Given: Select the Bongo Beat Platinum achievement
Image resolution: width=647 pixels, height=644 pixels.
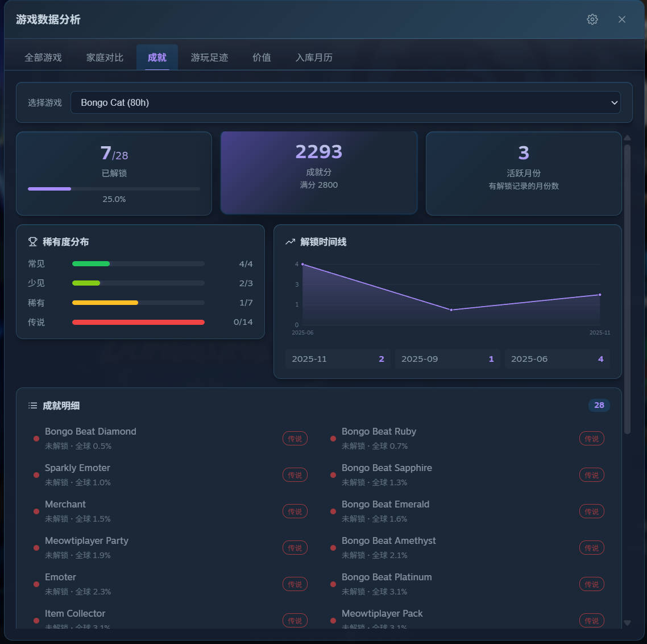Looking at the screenshot, I should (467, 584).
